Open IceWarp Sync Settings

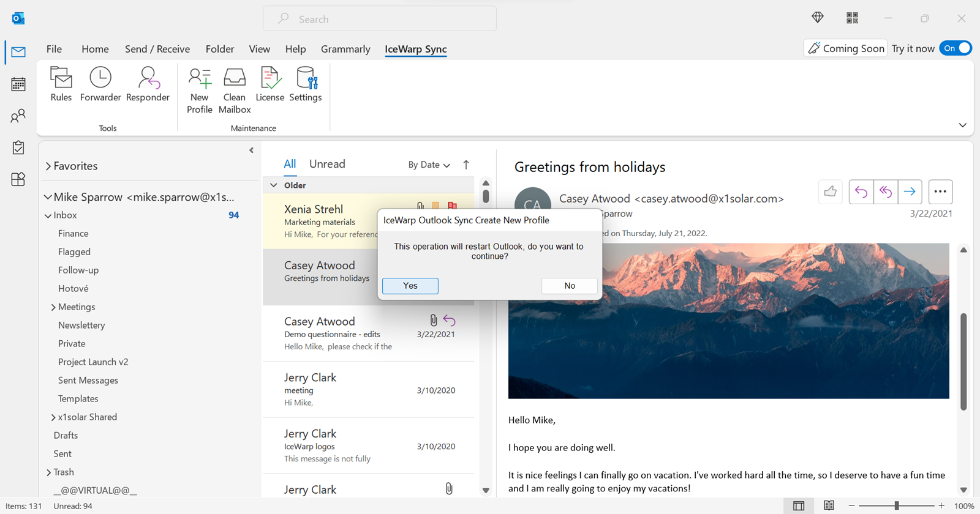pos(306,84)
